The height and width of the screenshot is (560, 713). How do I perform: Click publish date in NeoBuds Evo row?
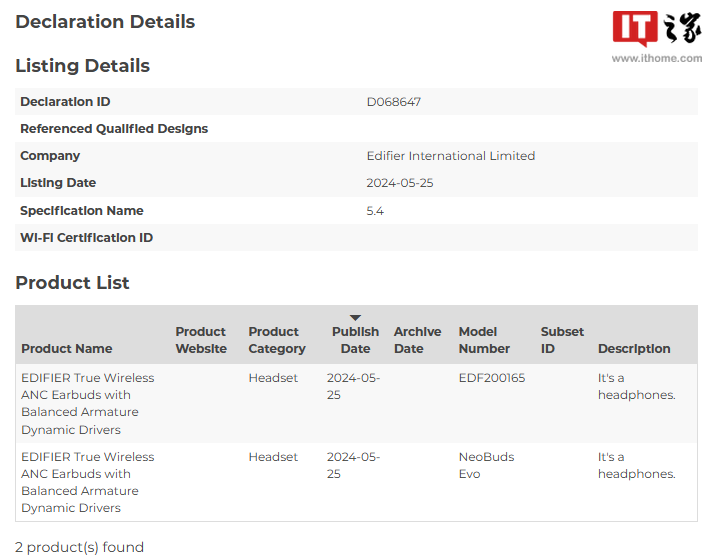click(353, 465)
